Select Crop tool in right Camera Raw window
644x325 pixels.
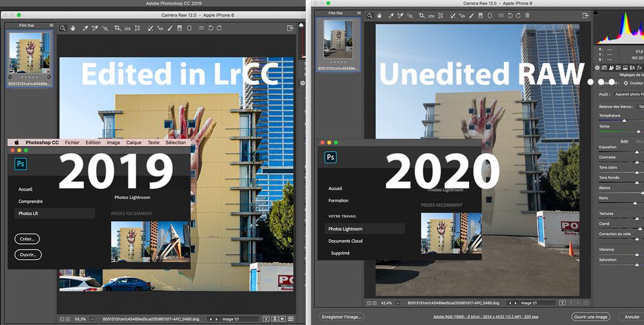422,16
